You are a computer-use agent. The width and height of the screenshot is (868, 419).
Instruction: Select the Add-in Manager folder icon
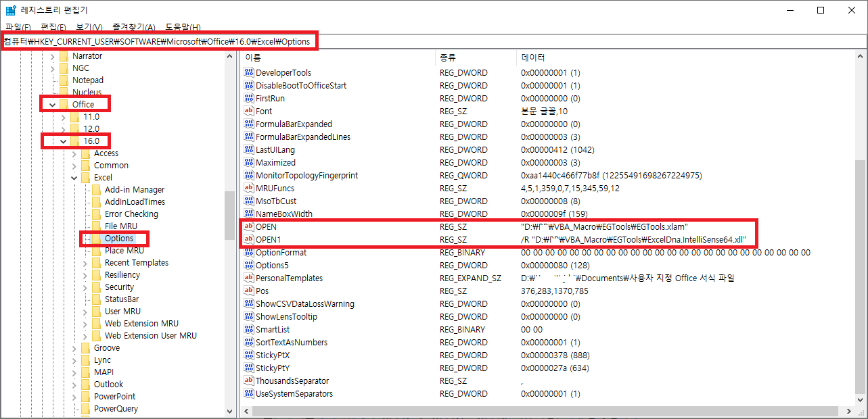click(x=96, y=190)
